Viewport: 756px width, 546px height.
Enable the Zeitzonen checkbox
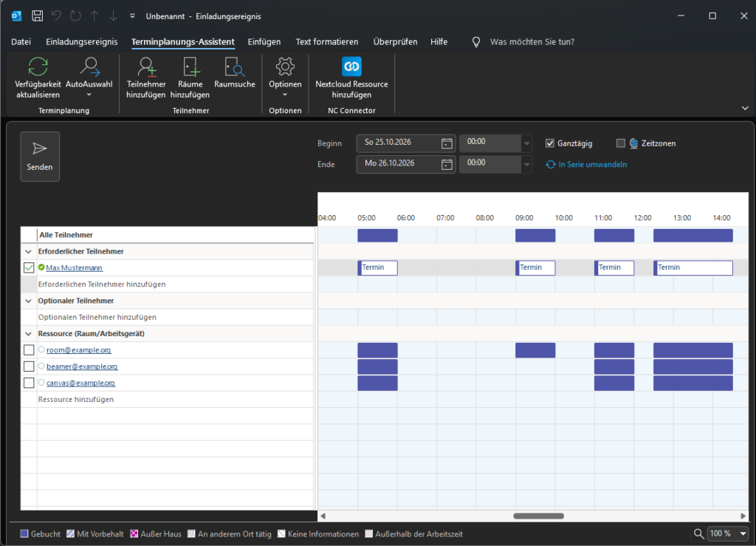[x=620, y=143]
